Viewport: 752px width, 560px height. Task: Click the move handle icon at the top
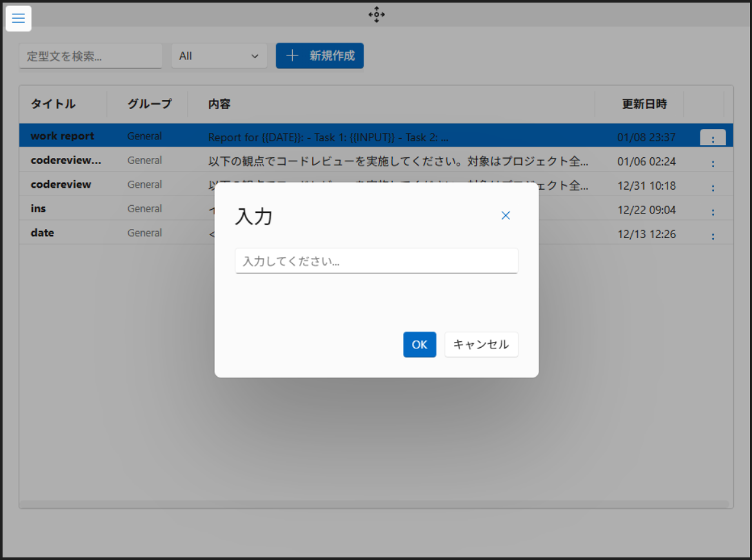click(376, 14)
